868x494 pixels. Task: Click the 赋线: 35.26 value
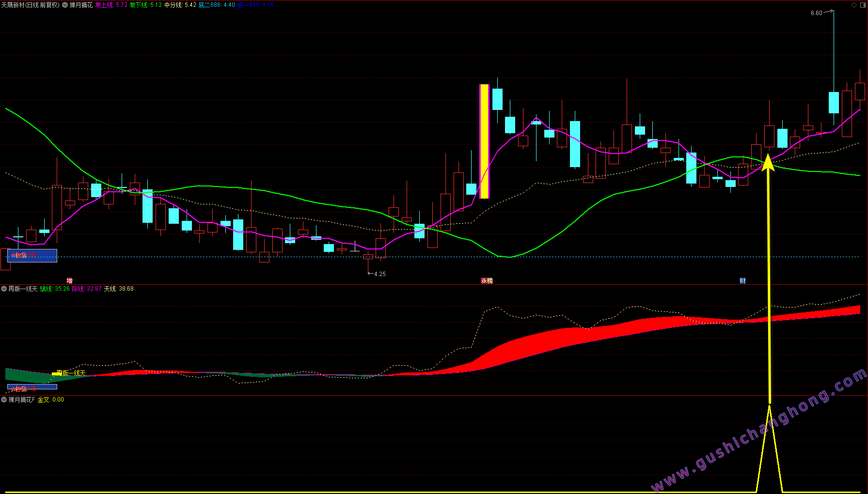click(x=55, y=289)
